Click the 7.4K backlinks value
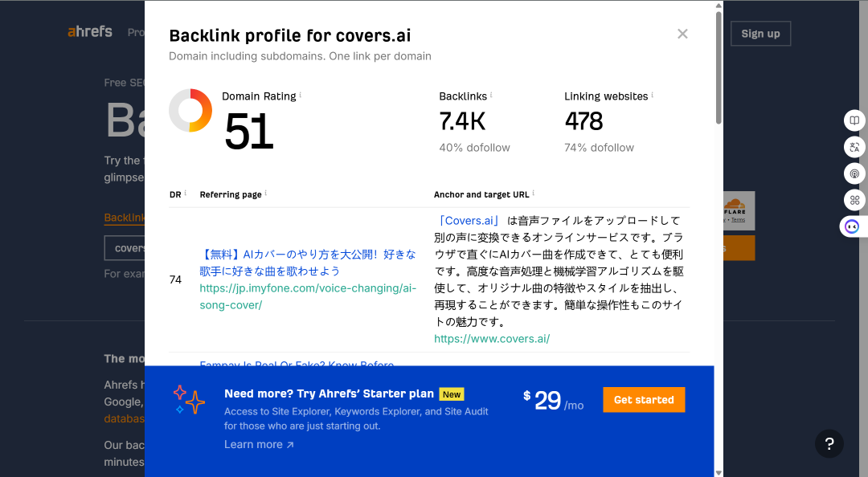868x477 pixels. click(x=462, y=121)
